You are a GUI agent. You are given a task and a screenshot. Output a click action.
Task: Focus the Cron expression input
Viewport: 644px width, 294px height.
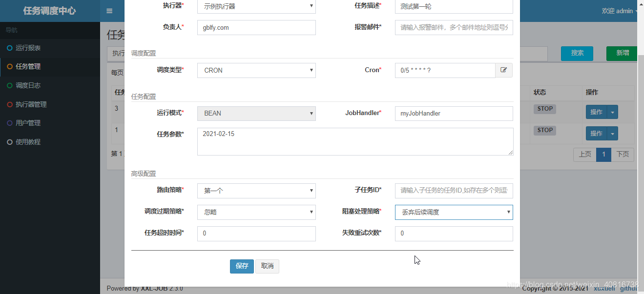[x=445, y=70]
